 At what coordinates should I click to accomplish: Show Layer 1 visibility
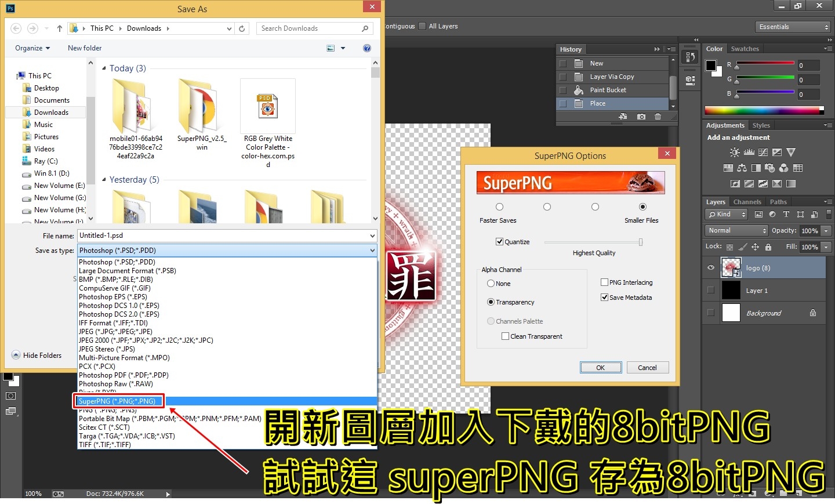point(711,291)
